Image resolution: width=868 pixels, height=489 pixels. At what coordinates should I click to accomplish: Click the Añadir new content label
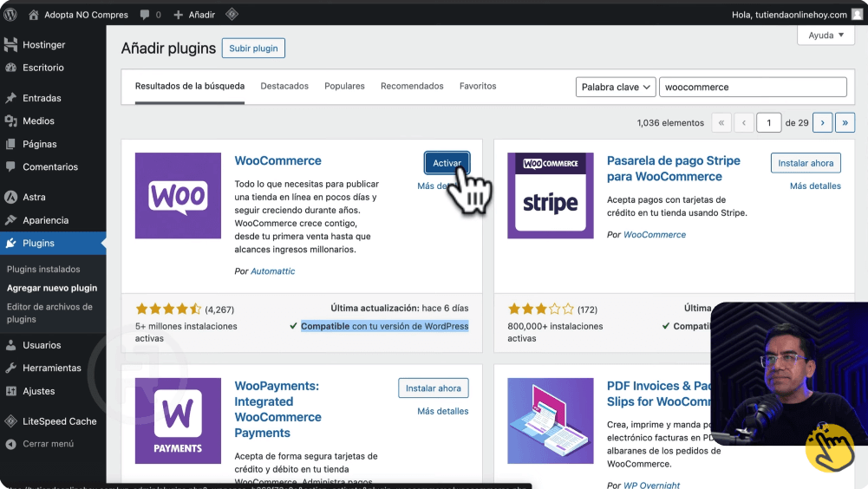(201, 15)
